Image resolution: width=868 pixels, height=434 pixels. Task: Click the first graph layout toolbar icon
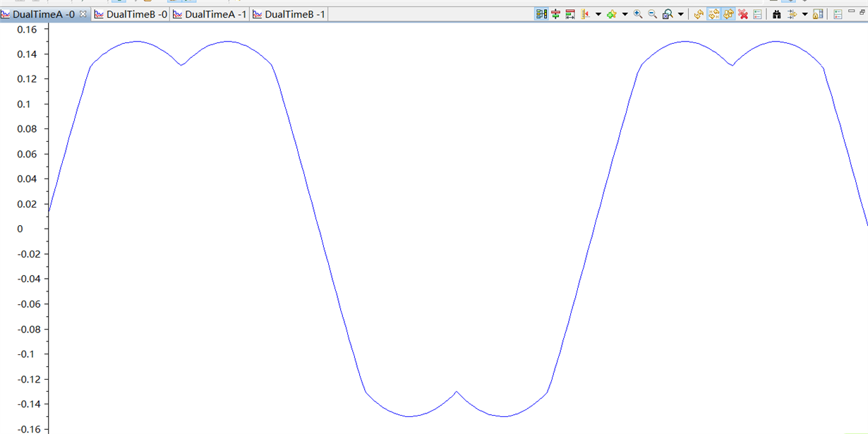pyautogui.click(x=541, y=14)
